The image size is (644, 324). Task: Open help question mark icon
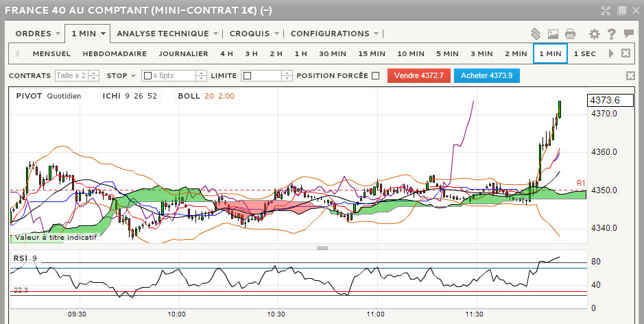[x=611, y=34]
